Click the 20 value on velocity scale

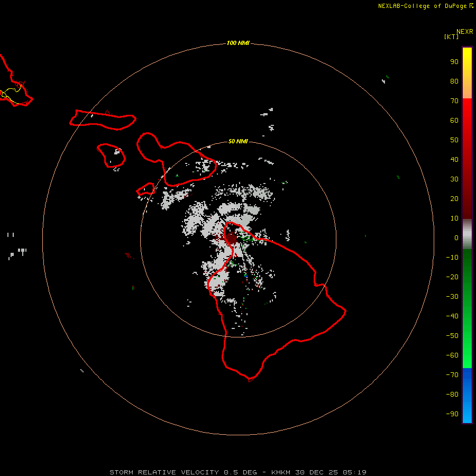[x=454, y=199]
